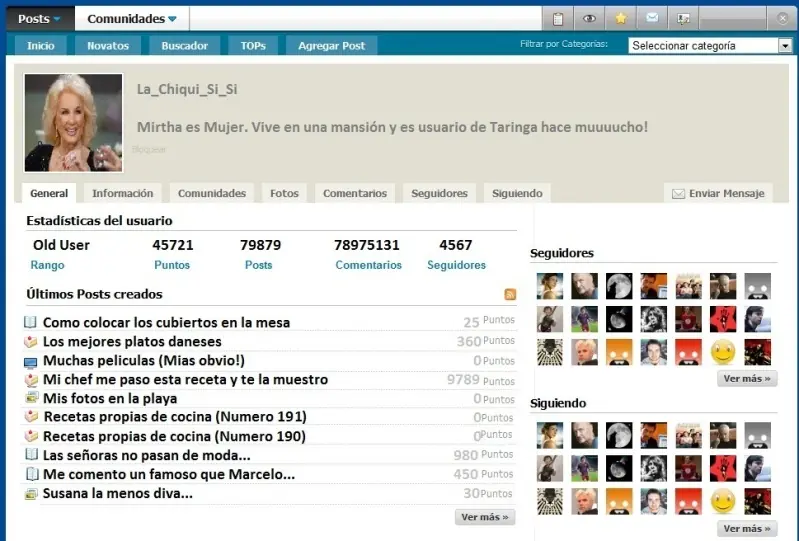Click the Puntos stats link
The height and width of the screenshot is (541, 799).
172,265
